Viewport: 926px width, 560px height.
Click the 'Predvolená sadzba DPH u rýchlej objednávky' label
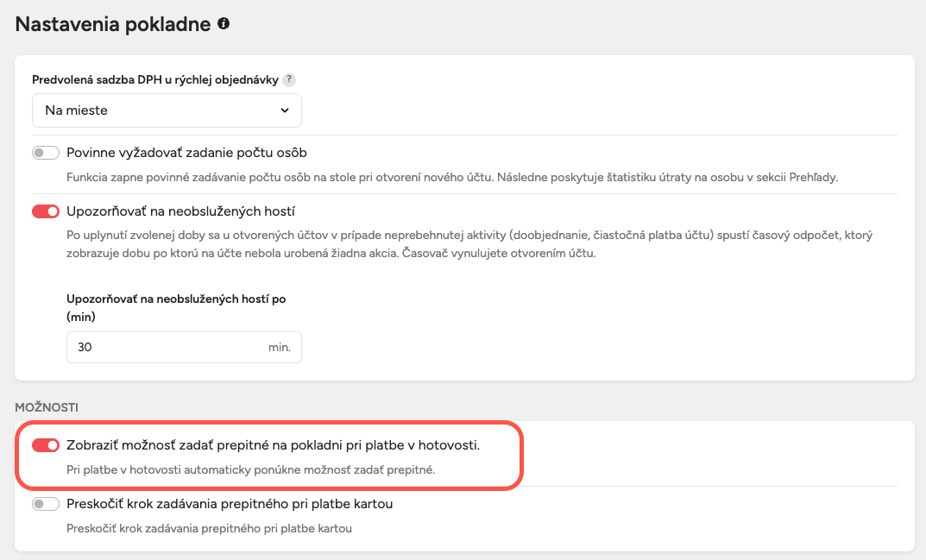point(155,80)
